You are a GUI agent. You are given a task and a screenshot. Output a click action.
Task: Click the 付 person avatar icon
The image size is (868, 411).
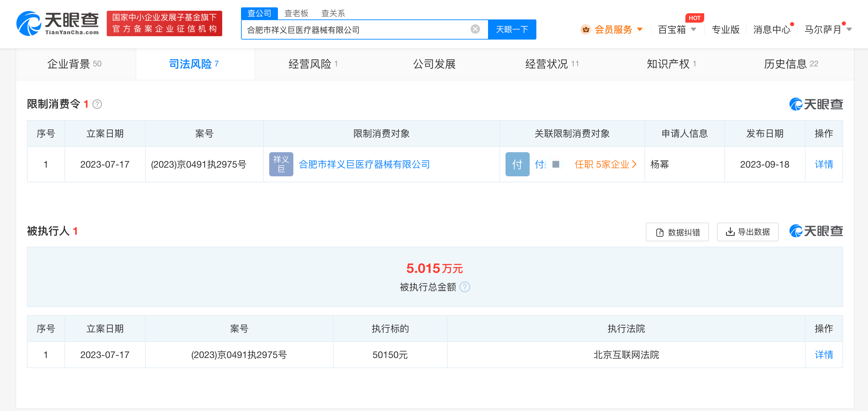pos(517,164)
